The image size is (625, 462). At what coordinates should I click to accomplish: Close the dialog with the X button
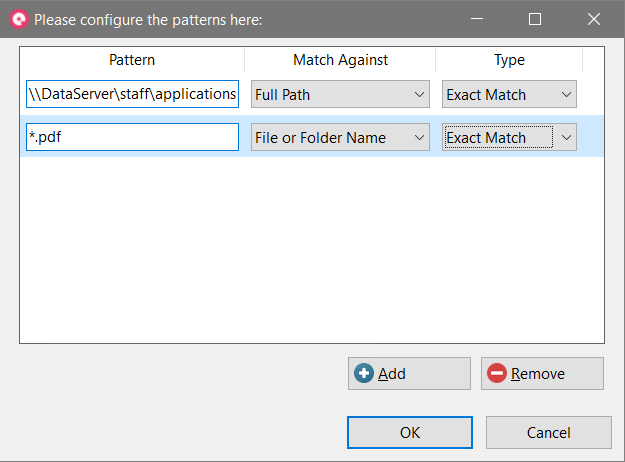[x=593, y=19]
